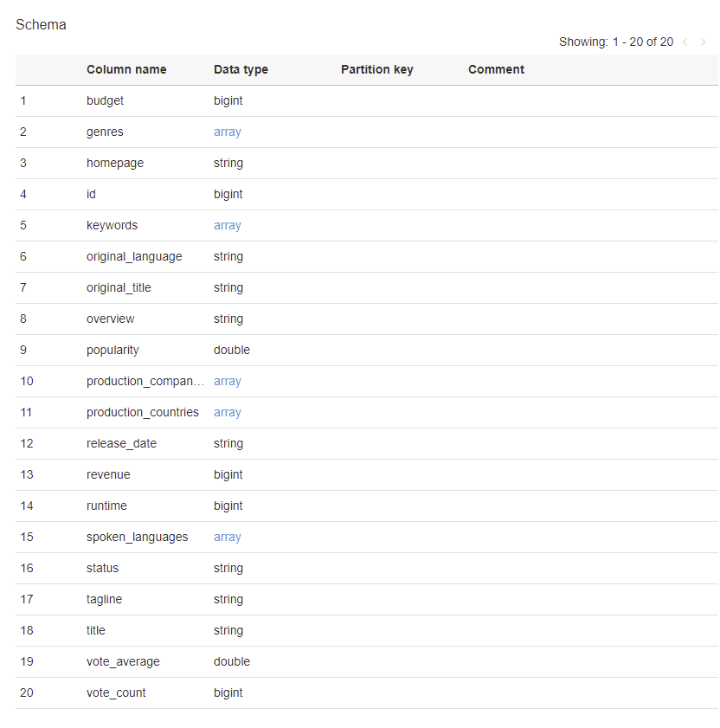Click the Schema section heading
This screenshot has width=720, height=728.
click(x=41, y=24)
